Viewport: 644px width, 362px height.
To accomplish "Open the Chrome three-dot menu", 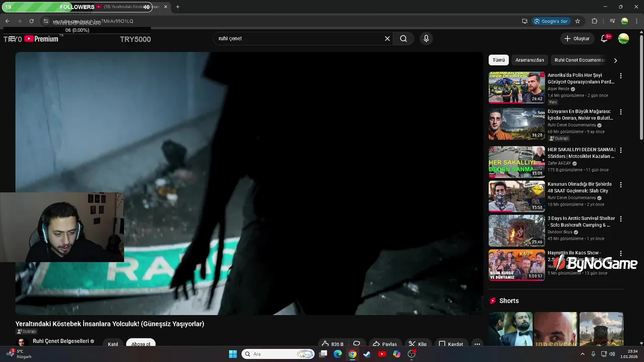I will (636, 21).
